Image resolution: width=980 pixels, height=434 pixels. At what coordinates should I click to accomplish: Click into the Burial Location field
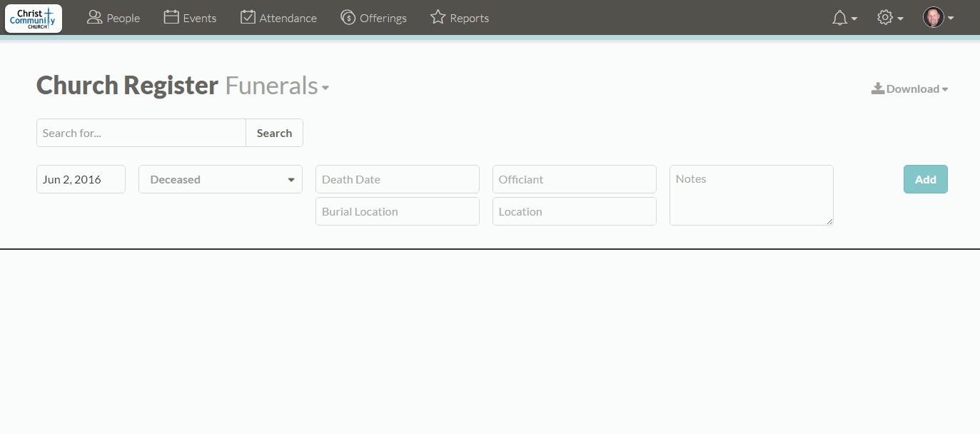coord(397,212)
